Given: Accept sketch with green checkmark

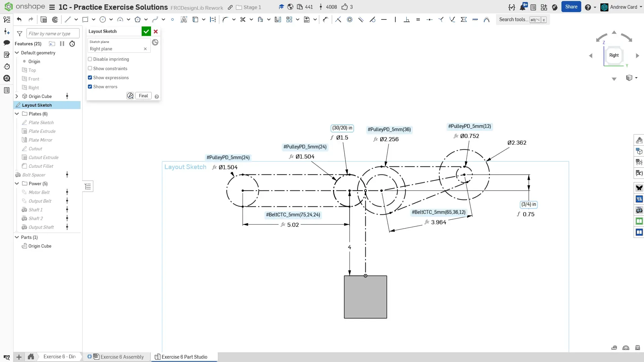Looking at the screenshot, I should (146, 32).
